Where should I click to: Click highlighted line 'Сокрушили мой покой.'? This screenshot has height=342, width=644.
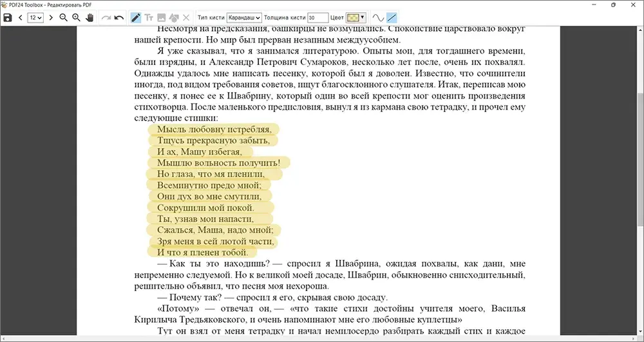pos(206,207)
